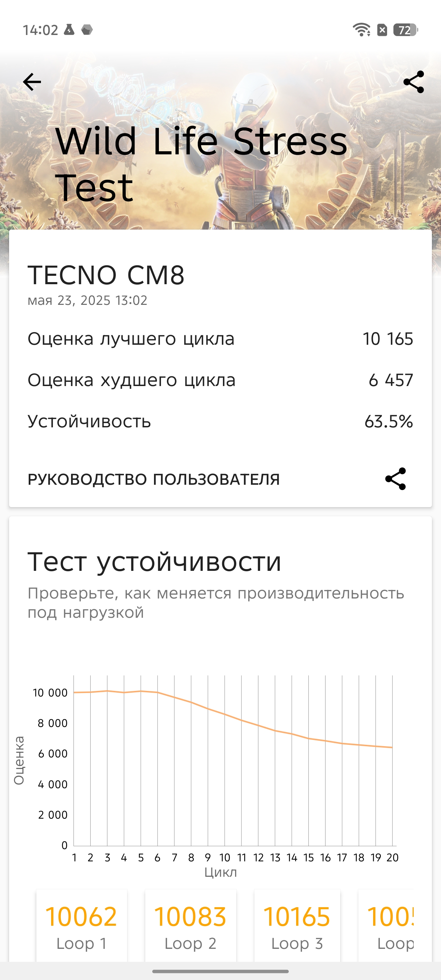The height and width of the screenshot is (980, 441).
Task: Tap cycle 20 point on the chart
Action: [392, 748]
